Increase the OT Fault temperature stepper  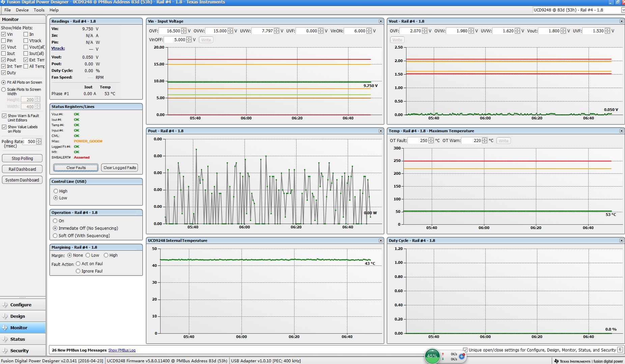(431, 139)
